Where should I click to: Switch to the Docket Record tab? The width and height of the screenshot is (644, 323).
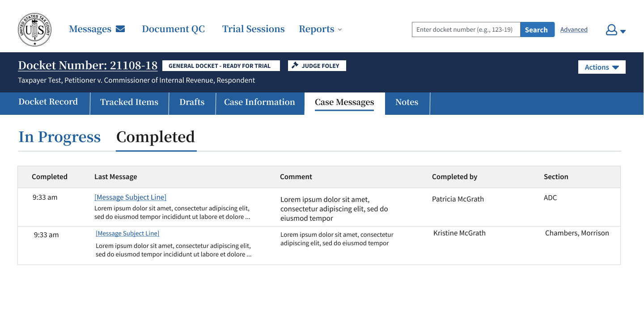pyautogui.click(x=48, y=102)
